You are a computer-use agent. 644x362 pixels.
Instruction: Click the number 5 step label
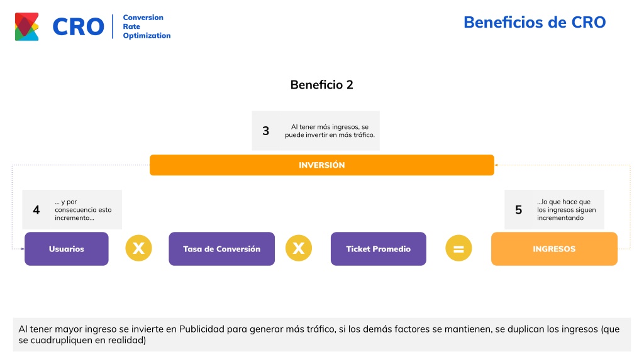518,210
